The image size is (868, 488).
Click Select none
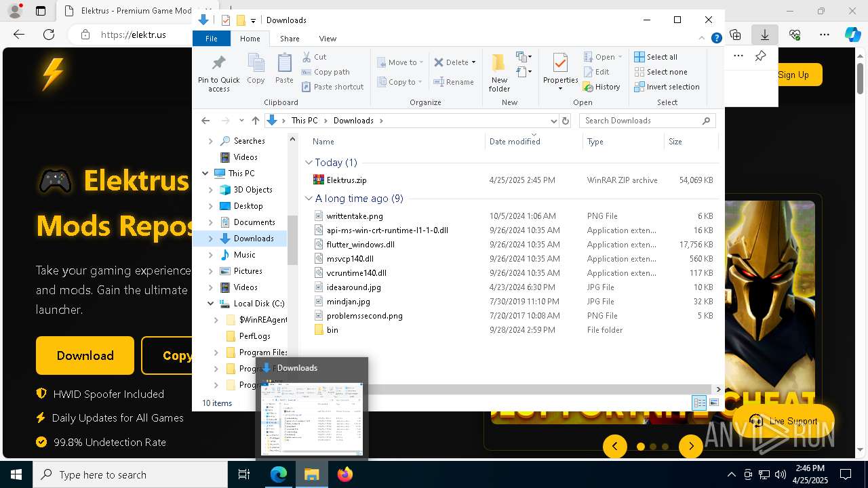tap(661, 72)
